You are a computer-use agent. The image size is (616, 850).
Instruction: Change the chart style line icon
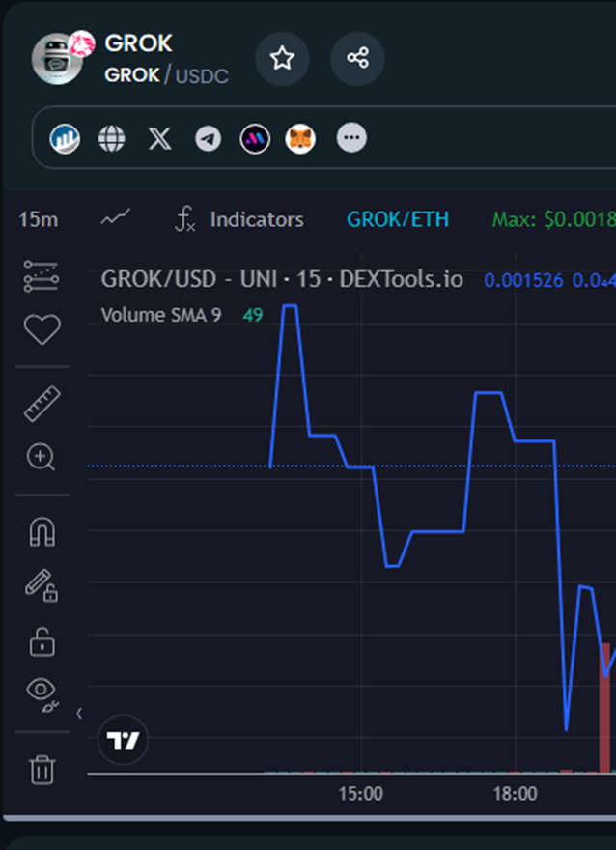pos(116,218)
